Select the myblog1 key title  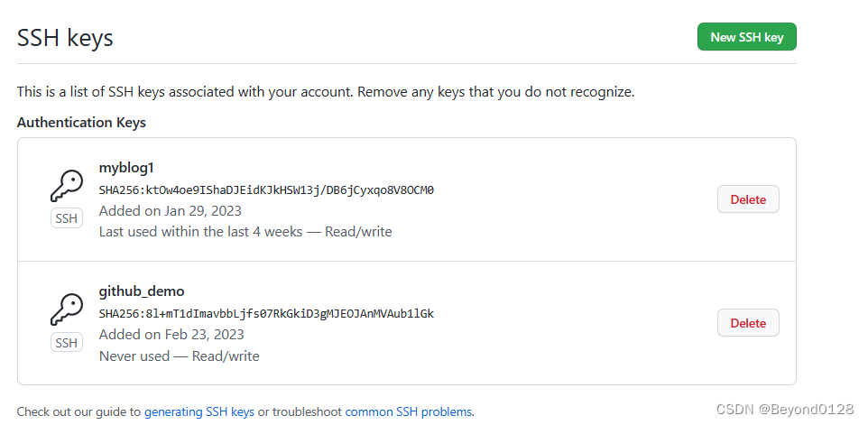point(126,168)
